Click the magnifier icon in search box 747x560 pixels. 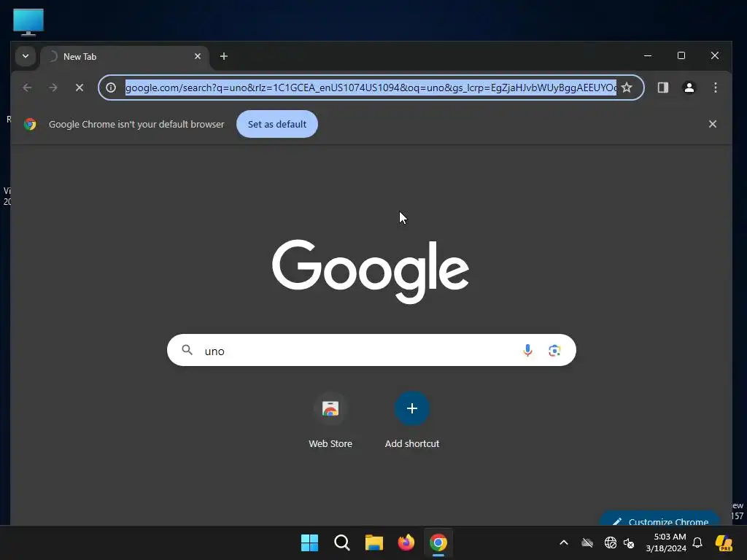pos(187,351)
